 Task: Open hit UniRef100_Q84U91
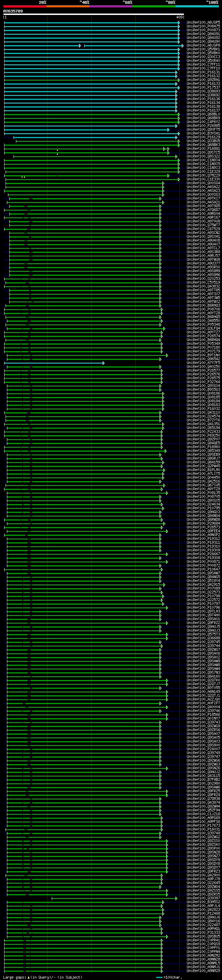(x=203, y=34)
